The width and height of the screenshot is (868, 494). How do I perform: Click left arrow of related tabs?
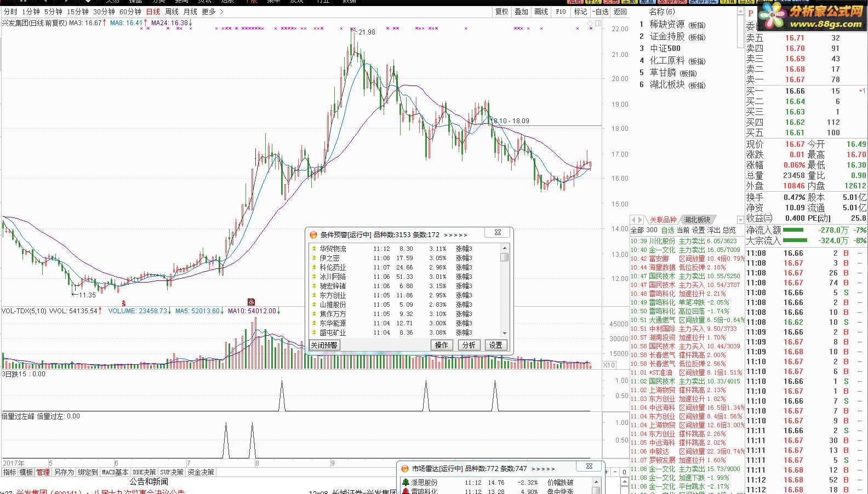pos(633,220)
